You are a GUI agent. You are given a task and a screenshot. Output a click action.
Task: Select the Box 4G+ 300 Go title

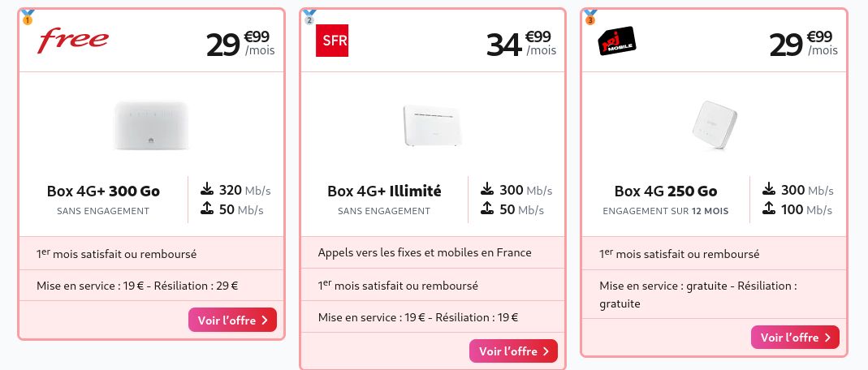click(103, 191)
